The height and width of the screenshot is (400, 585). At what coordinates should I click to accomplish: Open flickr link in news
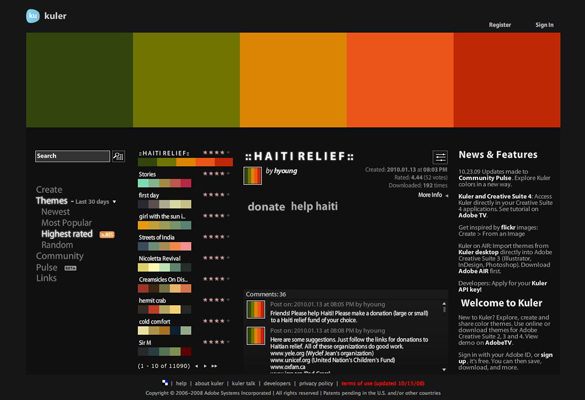508,228
